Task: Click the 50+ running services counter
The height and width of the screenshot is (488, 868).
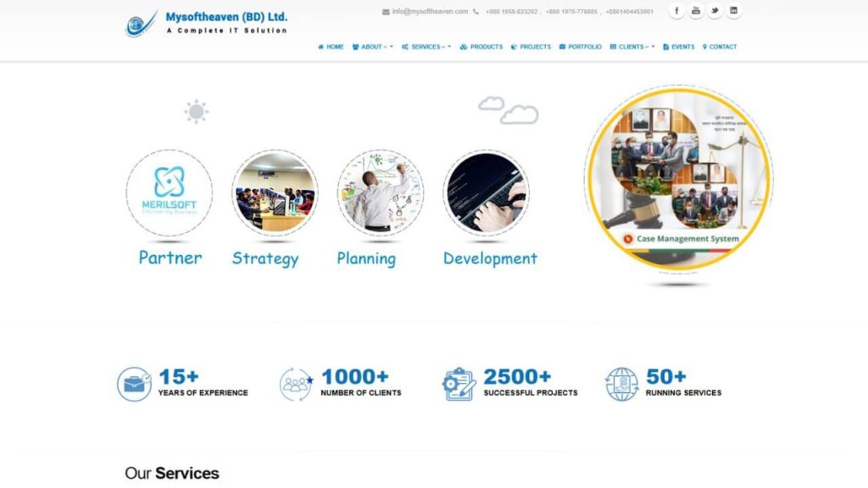Action: [666, 377]
